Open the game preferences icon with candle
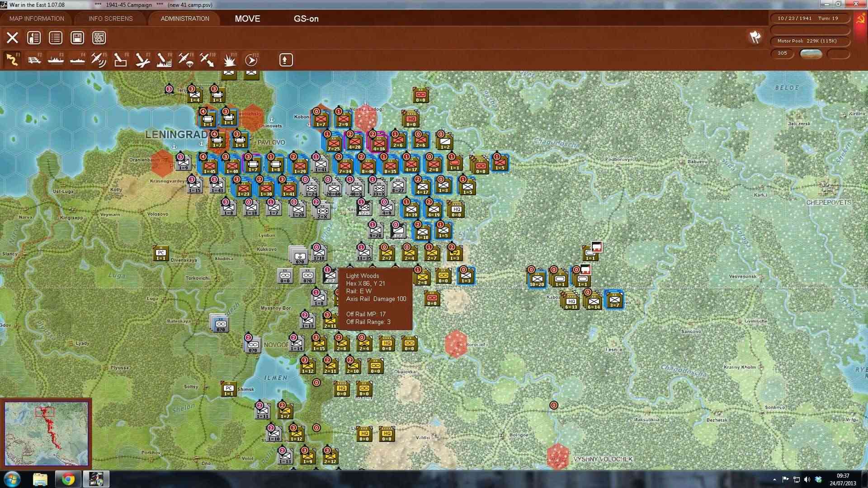 tap(34, 38)
